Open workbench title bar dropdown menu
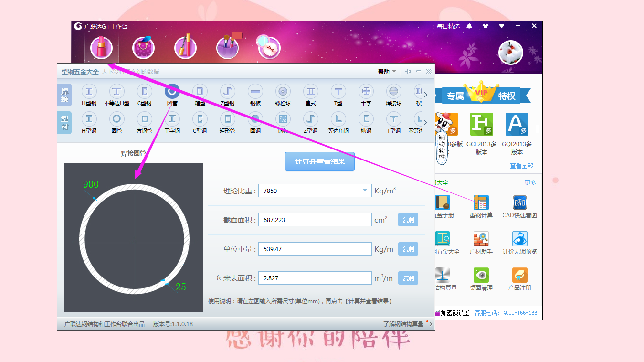The image size is (644, 362). click(x=502, y=26)
